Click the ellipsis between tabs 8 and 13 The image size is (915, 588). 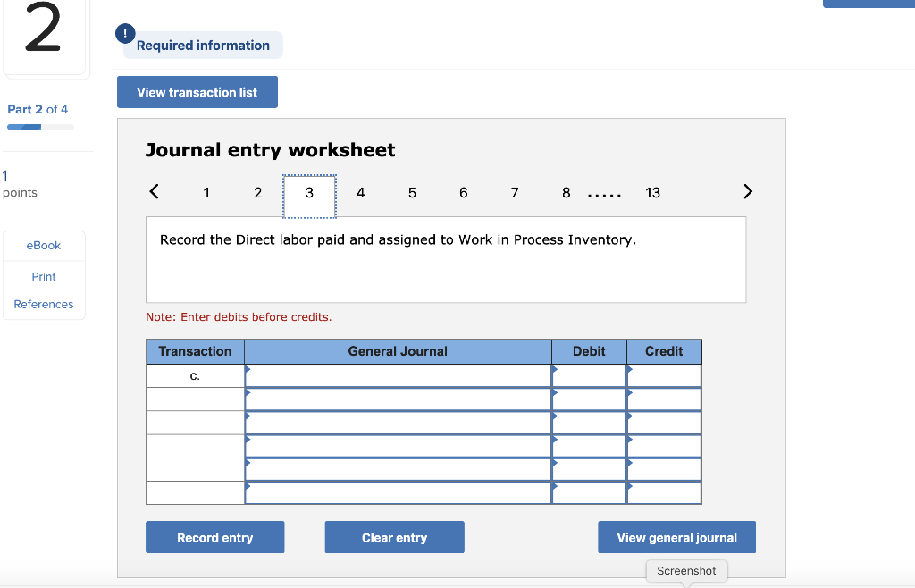point(605,195)
